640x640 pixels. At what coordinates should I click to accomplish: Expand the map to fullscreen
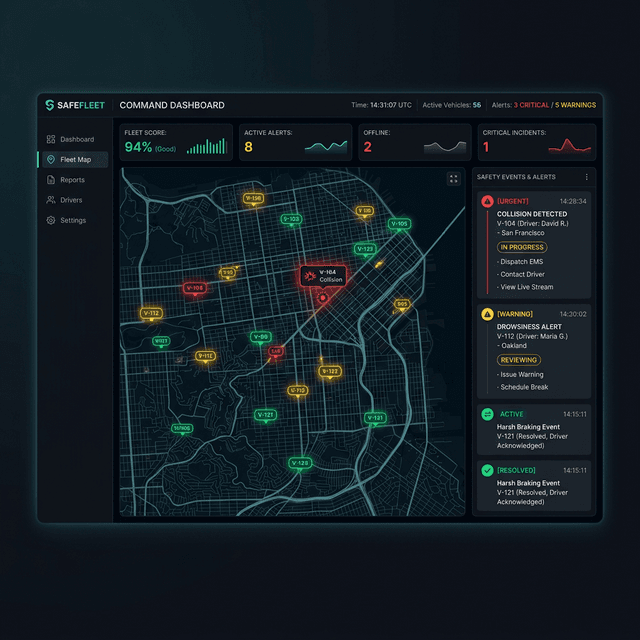453,179
